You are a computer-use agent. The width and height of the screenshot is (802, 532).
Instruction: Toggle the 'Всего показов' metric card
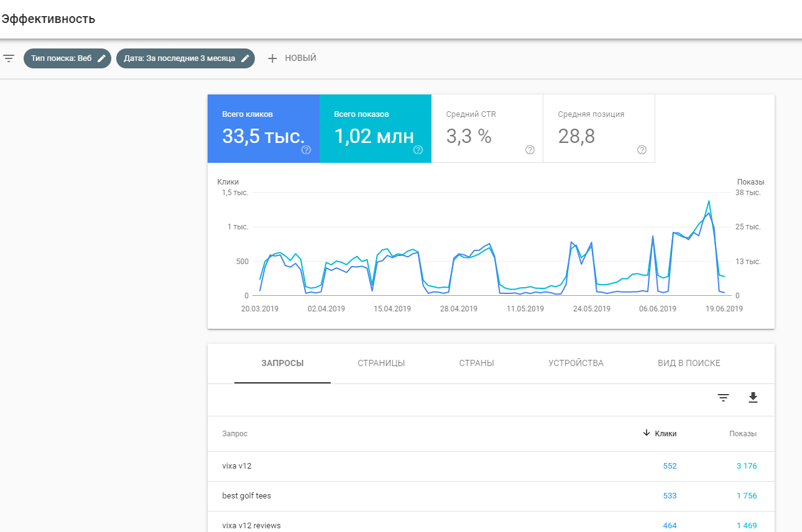[376, 129]
